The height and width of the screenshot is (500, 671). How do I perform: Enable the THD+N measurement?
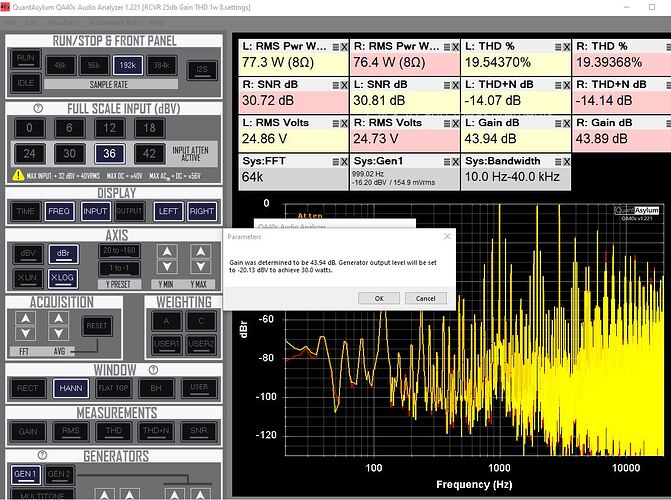(x=156, y=431)
